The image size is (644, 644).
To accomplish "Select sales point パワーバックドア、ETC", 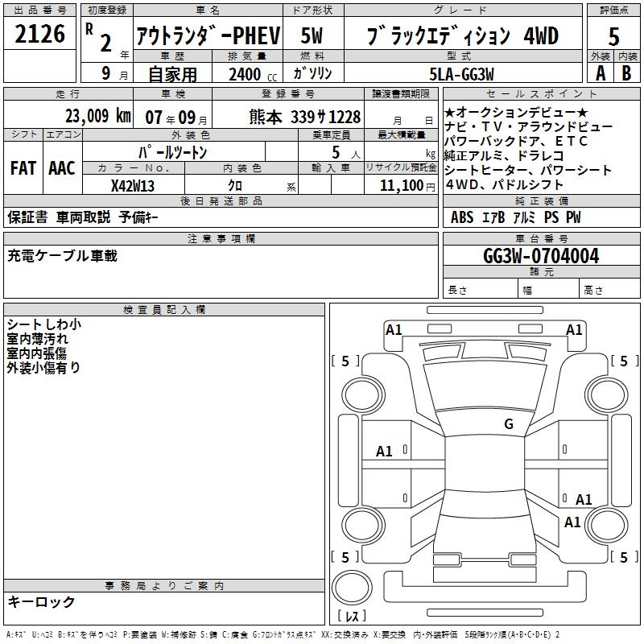I will [516, 142].
